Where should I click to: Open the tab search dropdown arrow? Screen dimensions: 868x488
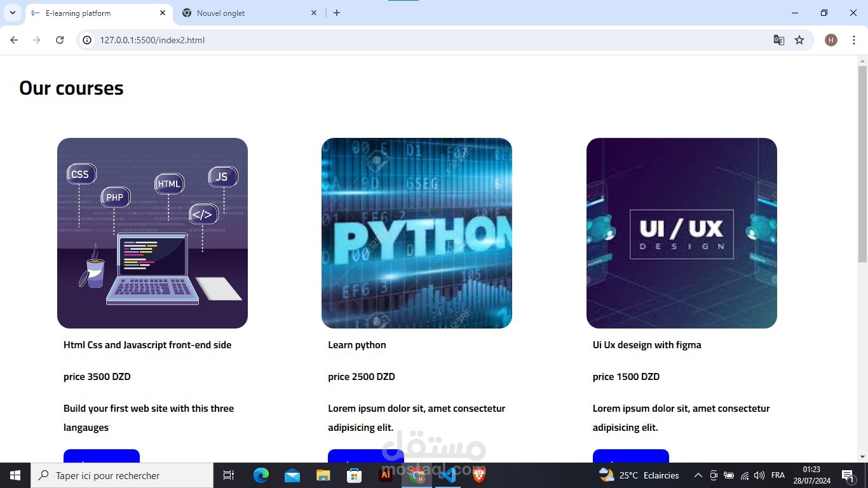click(x=12, y=13)
